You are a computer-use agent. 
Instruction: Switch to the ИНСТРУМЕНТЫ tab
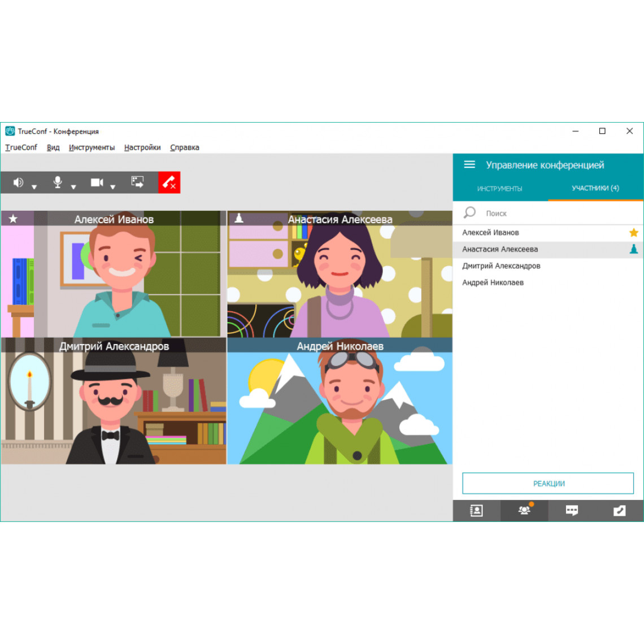tap(499, 189)
